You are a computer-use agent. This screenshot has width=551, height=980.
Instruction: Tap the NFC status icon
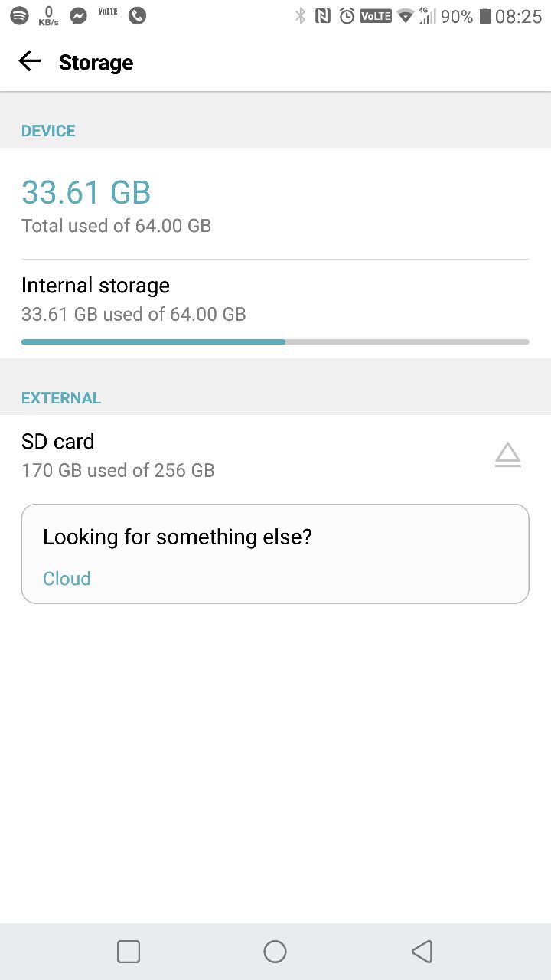click(323, 16)
